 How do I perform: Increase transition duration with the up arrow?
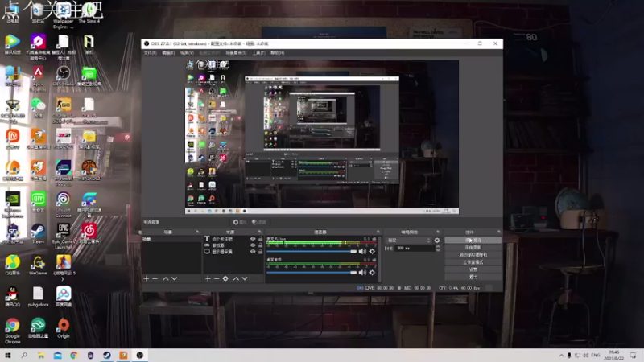(x=438, y=247)
